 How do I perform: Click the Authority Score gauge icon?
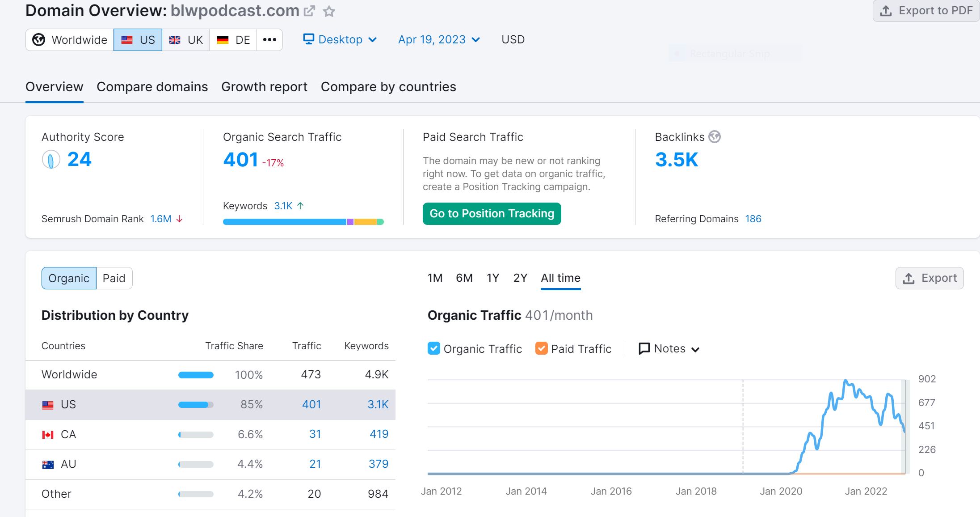click(x=51, y=160)
